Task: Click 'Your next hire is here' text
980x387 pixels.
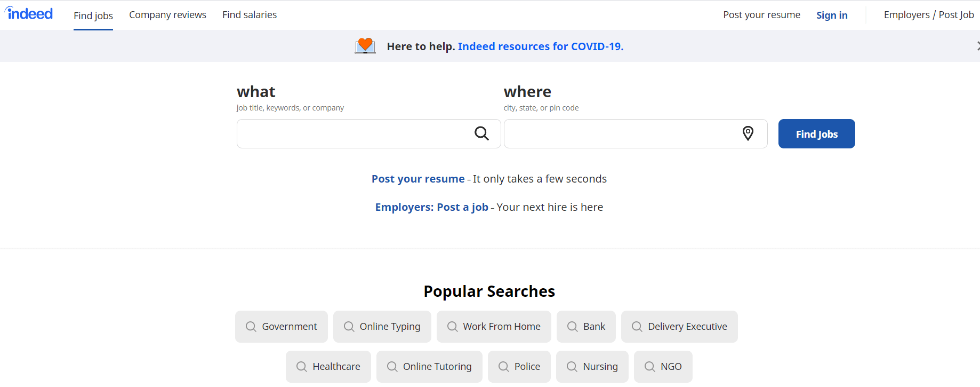Action: tap(550, 207)
